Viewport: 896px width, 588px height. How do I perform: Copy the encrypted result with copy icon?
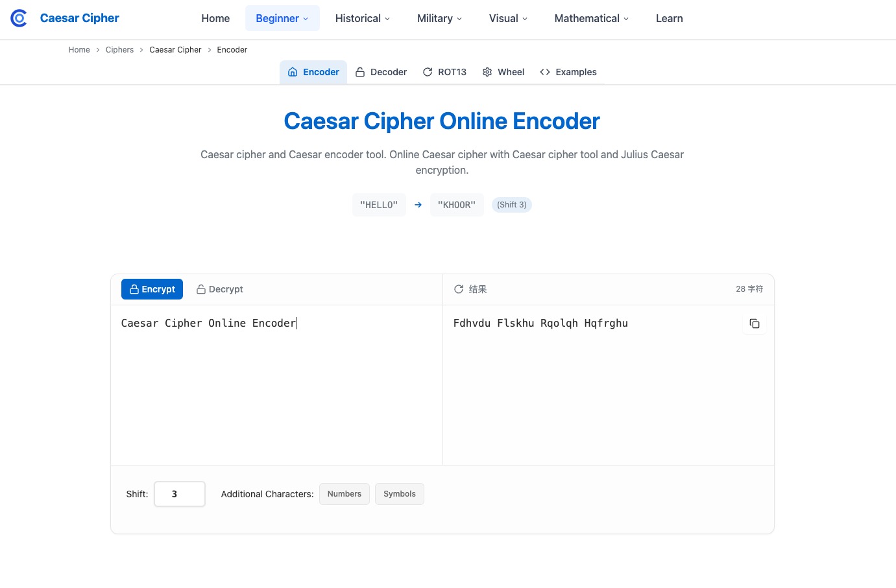click(x=754, y=323)
